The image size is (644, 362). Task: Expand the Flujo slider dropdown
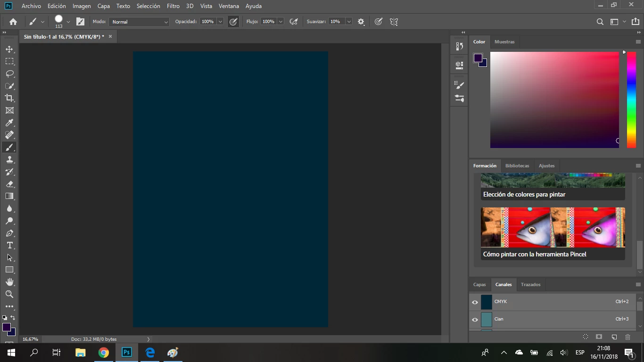pyautogui.click(x=281, y=22)
